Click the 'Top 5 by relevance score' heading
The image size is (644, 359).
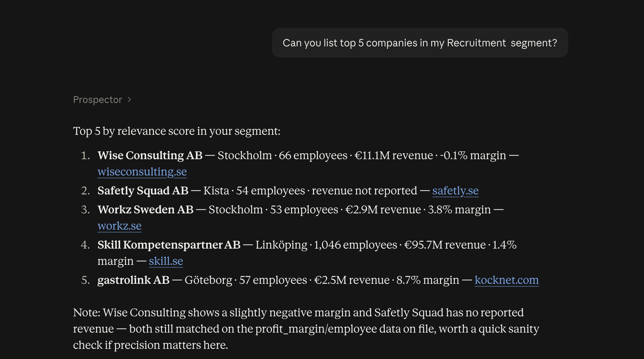[177, 131]
